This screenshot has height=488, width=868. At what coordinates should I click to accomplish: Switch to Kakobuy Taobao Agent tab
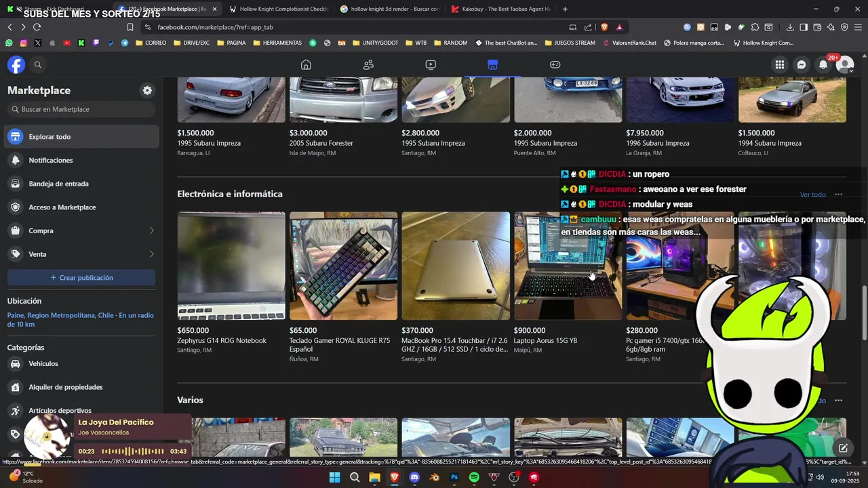coord(500,9)
